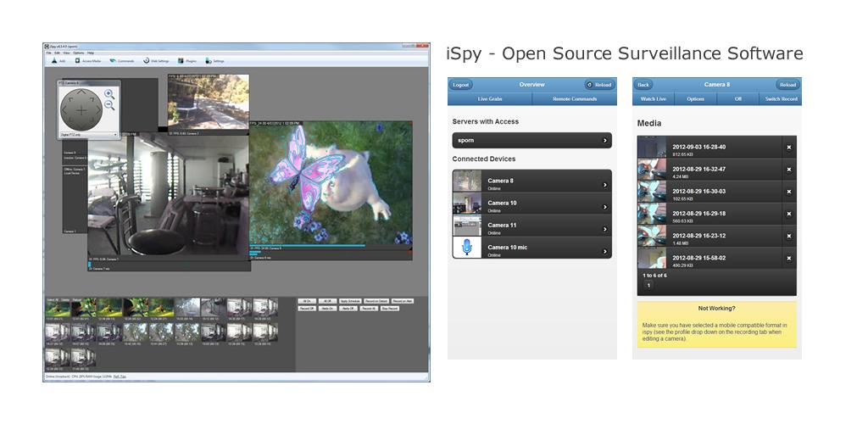
Task: Toggle Camera 8 Off
Action: point(737,99)
